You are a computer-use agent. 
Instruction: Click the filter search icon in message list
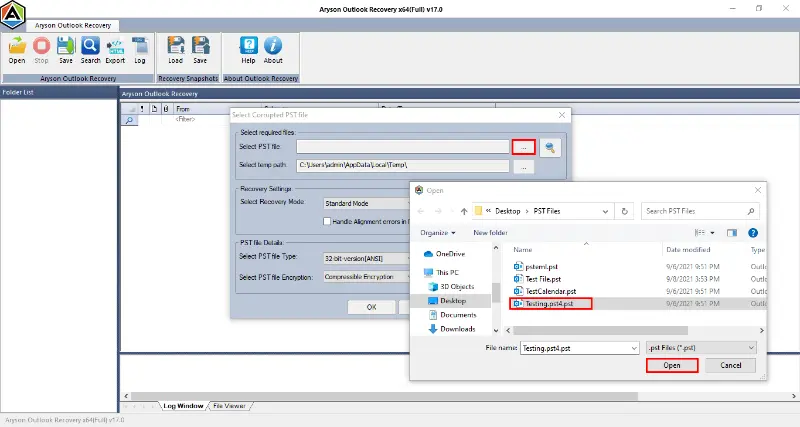point(130,120)
